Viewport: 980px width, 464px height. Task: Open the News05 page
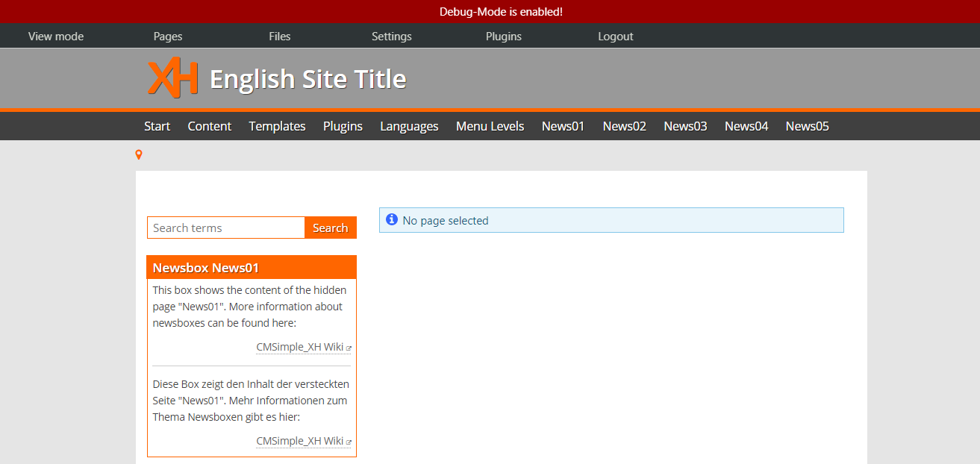pos(807,126)
